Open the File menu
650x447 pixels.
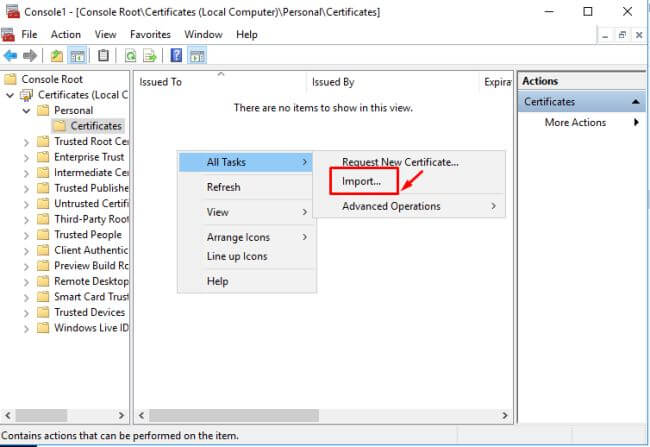[x=29, y=34]
